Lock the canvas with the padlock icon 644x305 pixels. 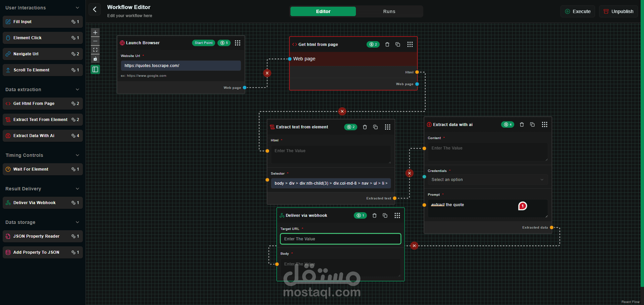pos(95,59)
